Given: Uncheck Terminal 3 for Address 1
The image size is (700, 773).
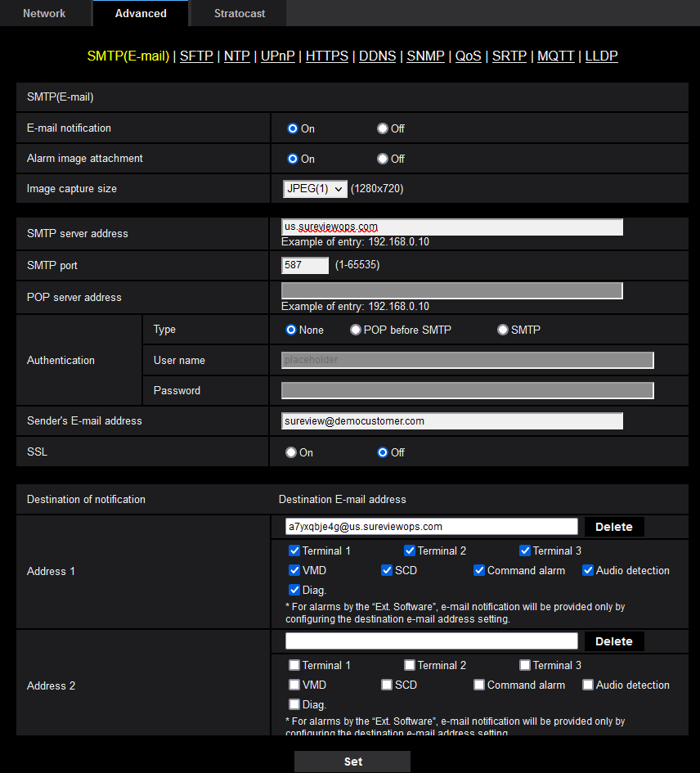Looking at the screenshot, I should tap(525, 551).
